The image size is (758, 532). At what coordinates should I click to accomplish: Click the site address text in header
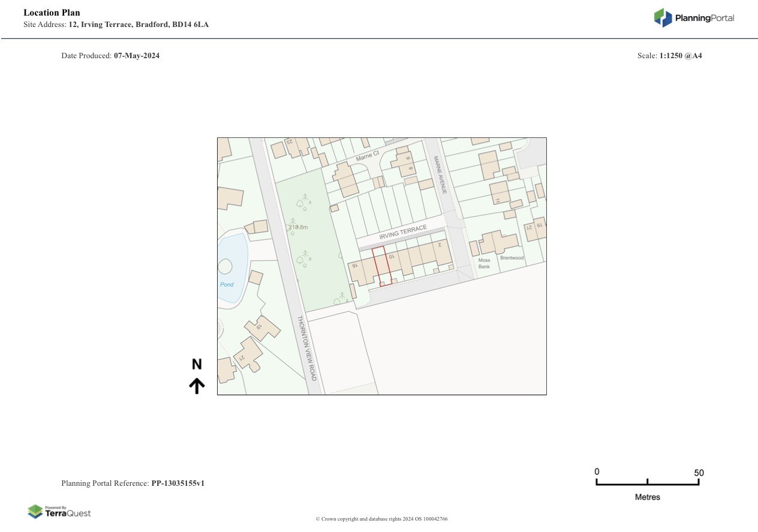tap(139, 25)
